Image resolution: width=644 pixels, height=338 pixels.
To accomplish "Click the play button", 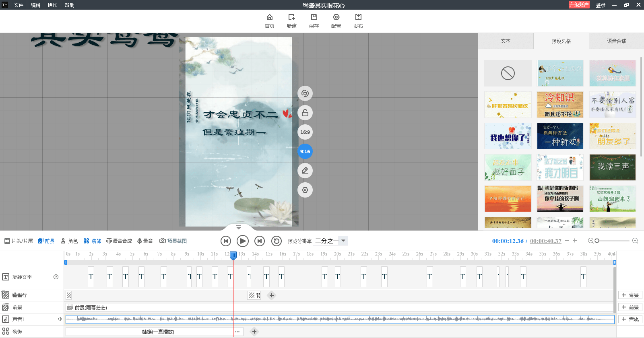I will click(243, 241).
